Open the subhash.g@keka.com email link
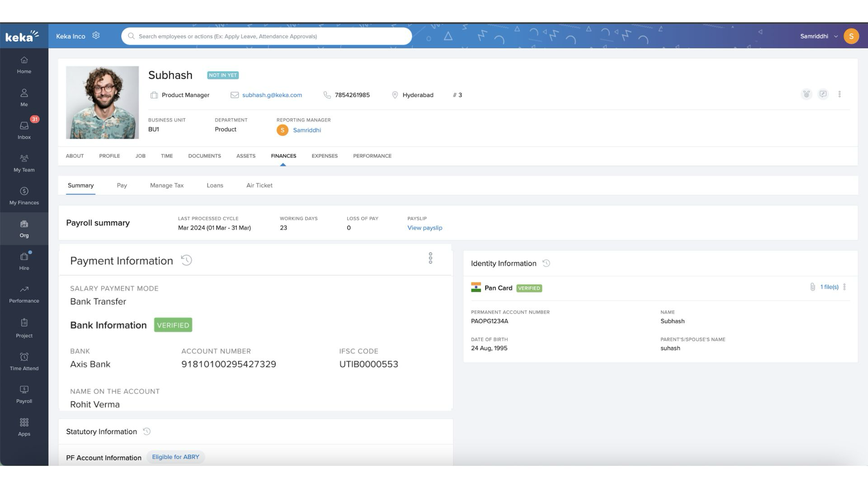Screen dimensions: 868x488 (272, 95)
